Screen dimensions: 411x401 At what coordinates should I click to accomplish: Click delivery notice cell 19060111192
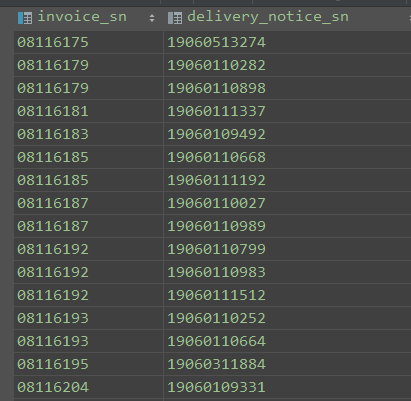point(287,180)
